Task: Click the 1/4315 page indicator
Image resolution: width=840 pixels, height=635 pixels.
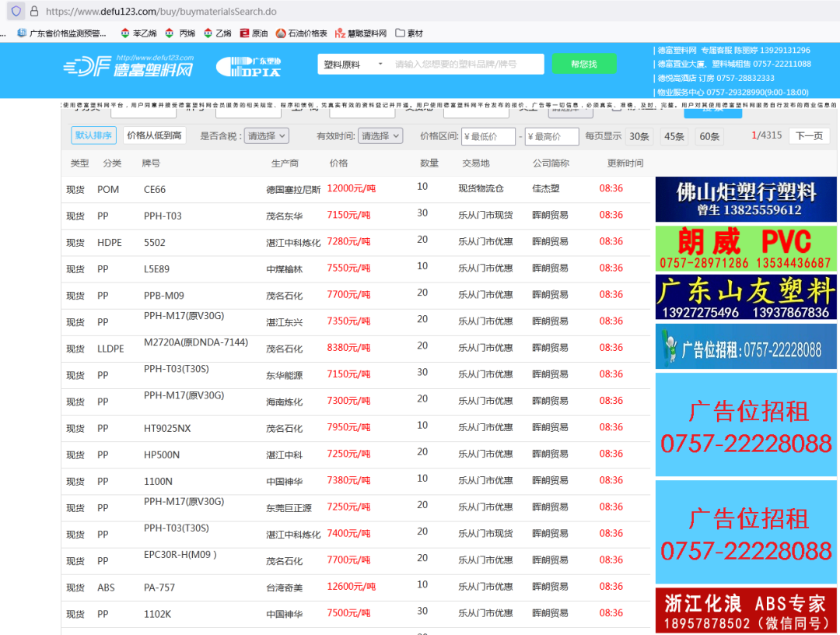Action: 767,135
